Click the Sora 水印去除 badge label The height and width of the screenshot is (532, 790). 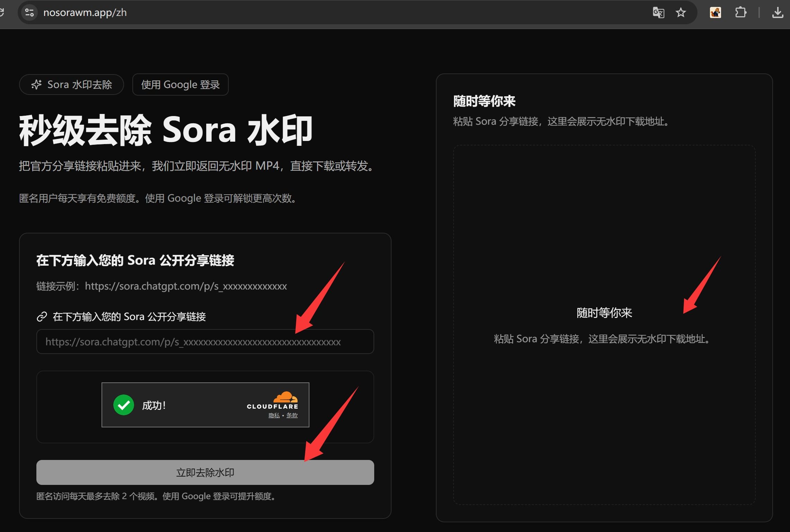coord(79,85)
